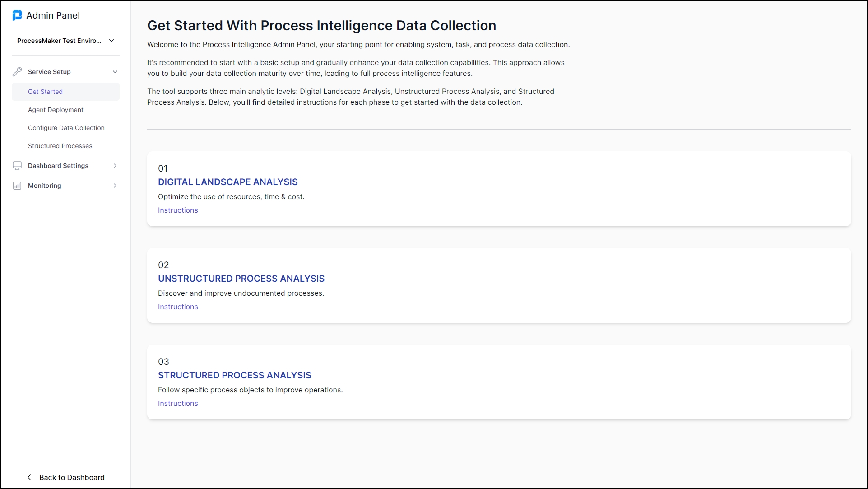Screen dimensions: 868x489
Task: Select the Get Started menu item
Action: click(x=45, y=92)
